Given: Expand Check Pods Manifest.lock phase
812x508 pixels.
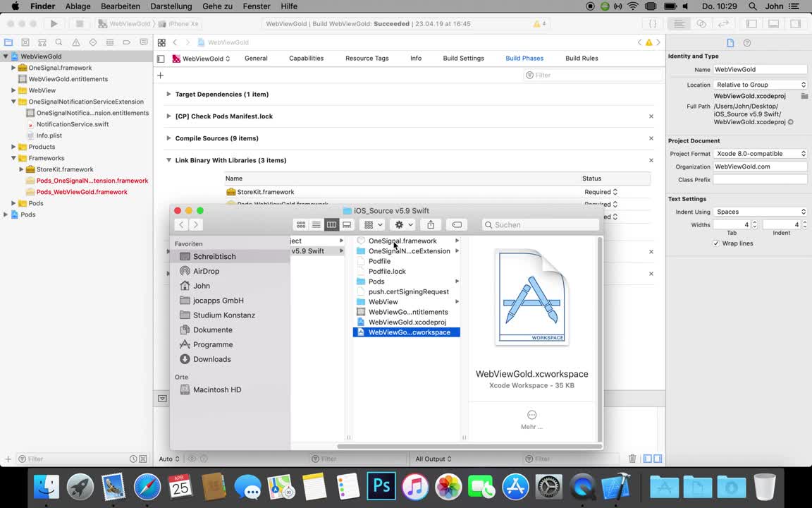Looking at the screenshot, I should (168, 116).
